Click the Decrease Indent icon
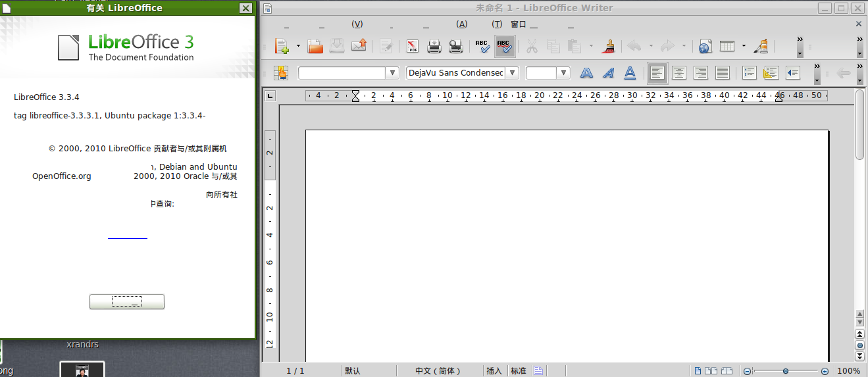This screenshot has width=868, height=377. [792, 73]
